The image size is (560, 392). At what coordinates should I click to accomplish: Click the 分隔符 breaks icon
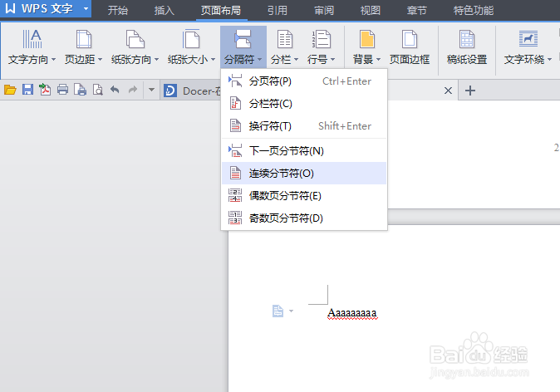click(243, 39)
